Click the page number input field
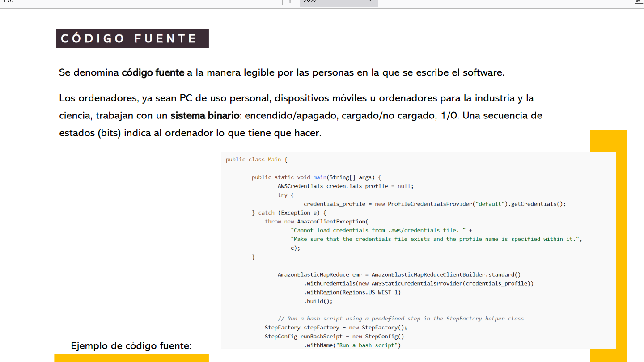Screen dimensions: 644x362 tap(9, 1)
